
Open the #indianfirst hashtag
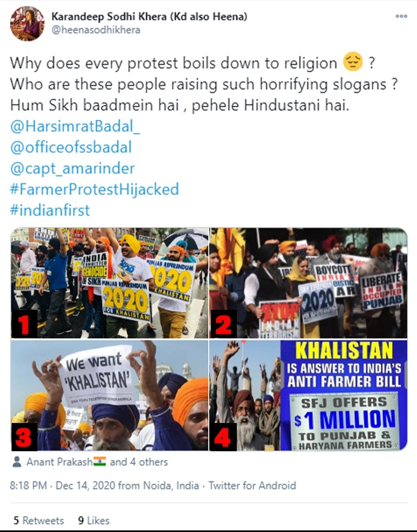pyautogui.click(x=50, y=210)
